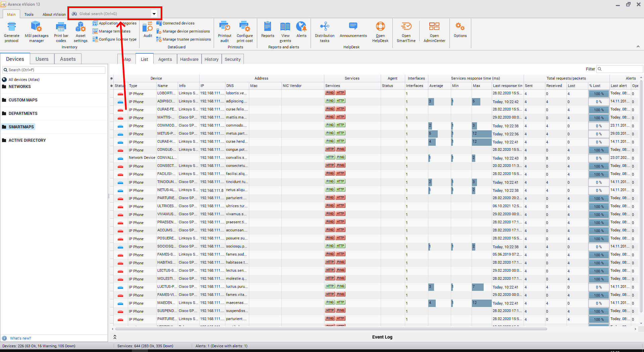This screenshot has height=352, width=644.
Task: Open Alerts from the ribbon
Action: click(301, 30)
